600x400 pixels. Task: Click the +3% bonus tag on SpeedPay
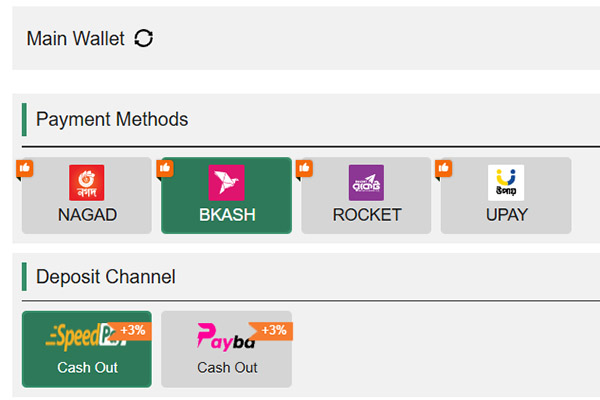[133, 330]
